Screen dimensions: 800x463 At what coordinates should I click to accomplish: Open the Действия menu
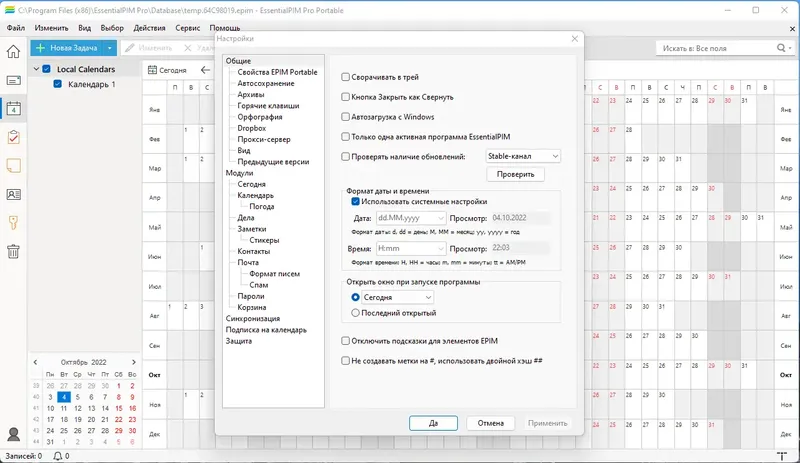(149, 28)
